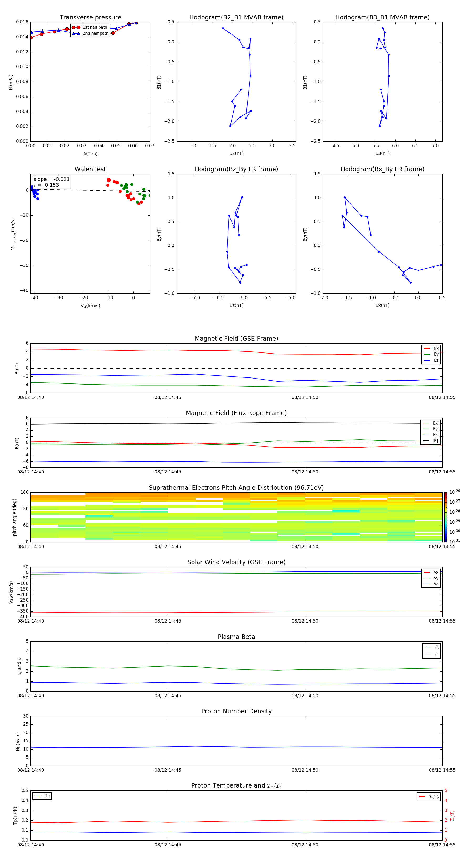Click the 'Vx' legend entry in velocity plot
The image size is (473, 868).
pos(431,572)
